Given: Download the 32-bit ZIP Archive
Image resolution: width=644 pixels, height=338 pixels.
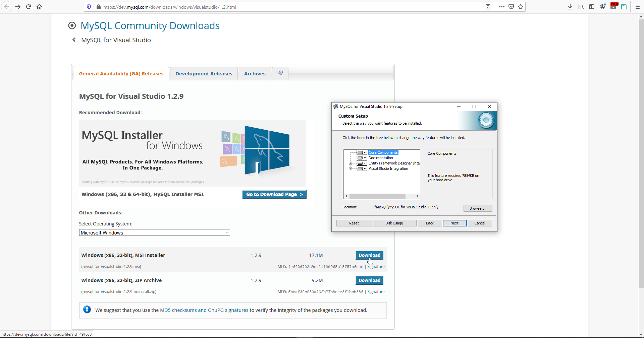Looking at the screenshot, I should point(369,280).
